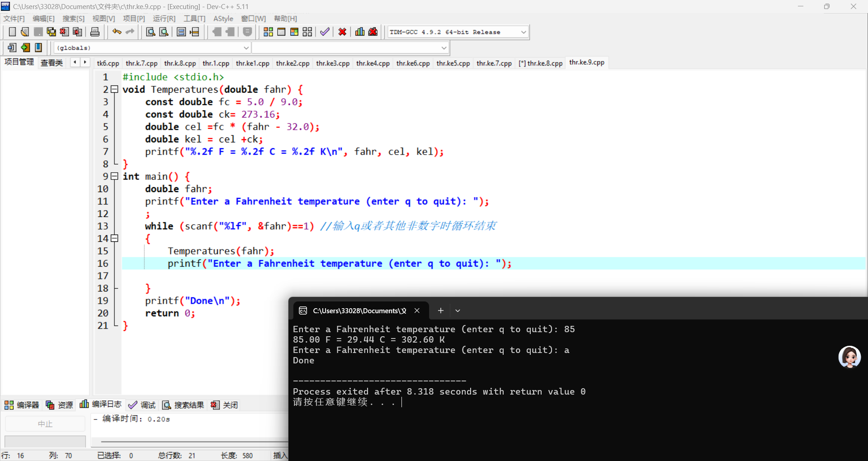Click the 关闭 bottom panel button
This screenshot has width=868, height=461.
point(225,405)
